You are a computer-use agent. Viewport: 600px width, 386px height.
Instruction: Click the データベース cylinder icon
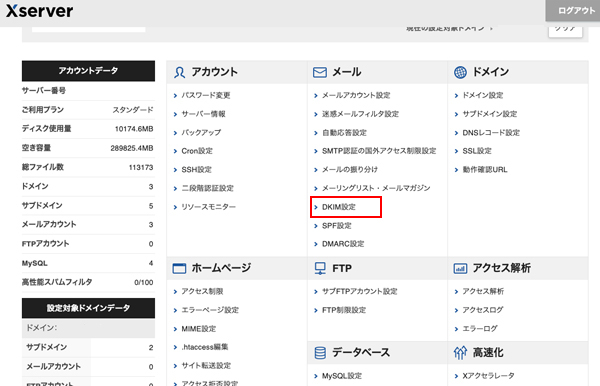pos(320,353)
